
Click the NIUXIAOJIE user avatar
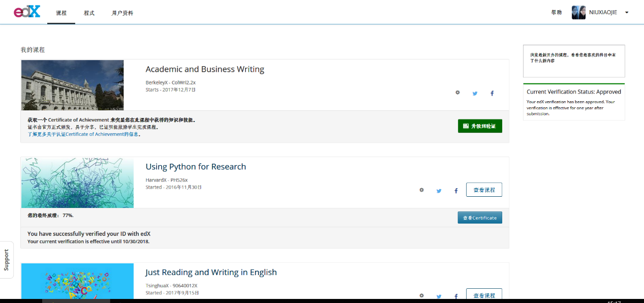(578, 12)
